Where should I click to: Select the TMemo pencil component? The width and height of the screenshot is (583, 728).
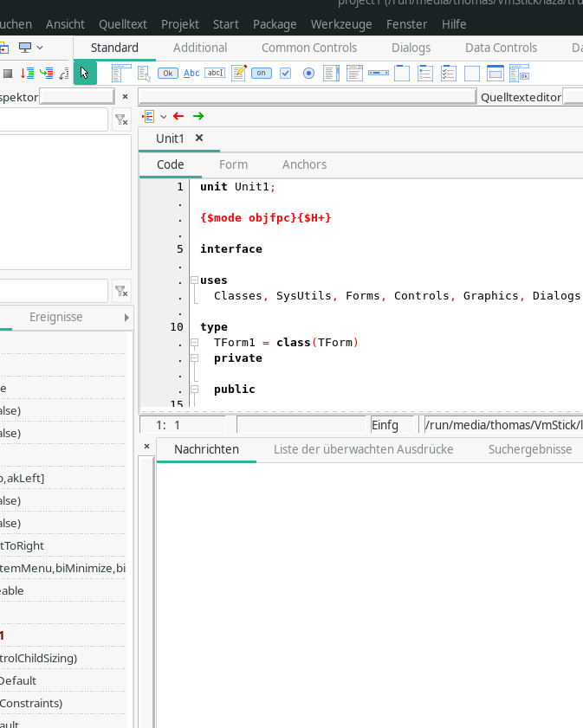[239, 73]
